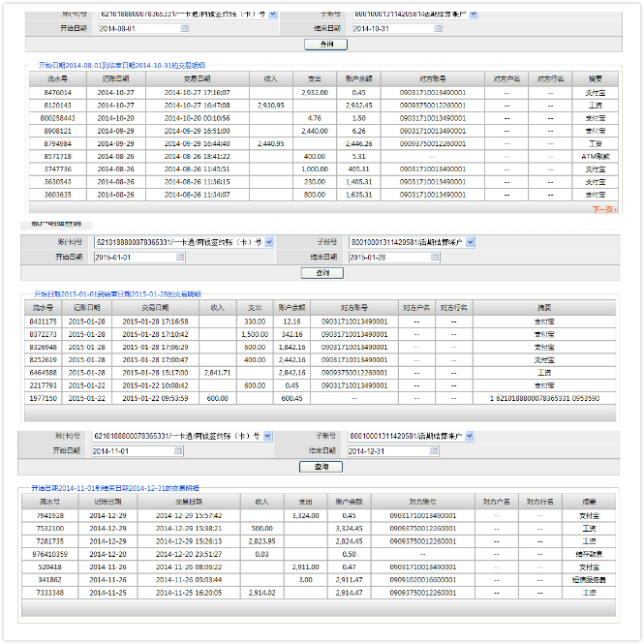Select serial number 2217793
The image size is (644, 644).
44,385
